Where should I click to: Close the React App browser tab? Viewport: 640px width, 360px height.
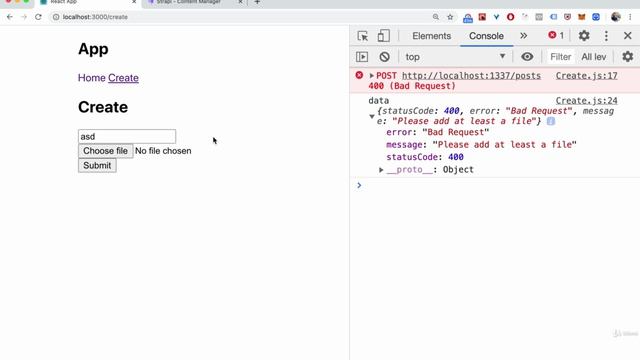coord(134,2)
